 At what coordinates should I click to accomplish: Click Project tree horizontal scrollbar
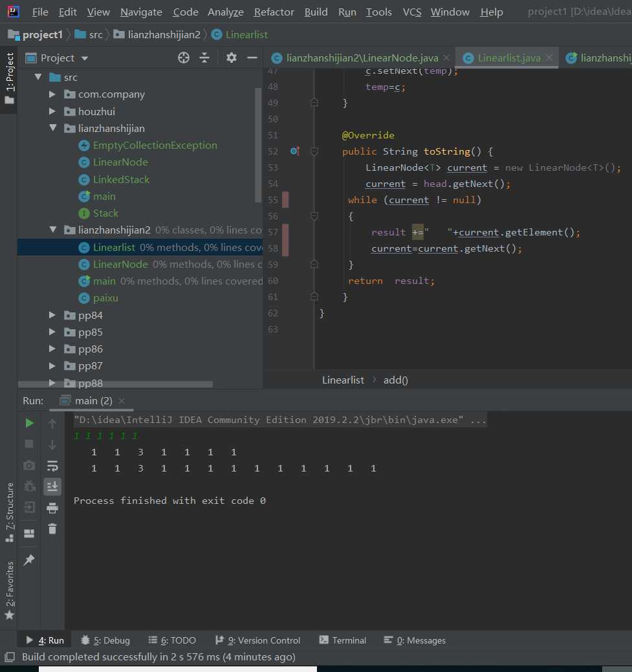click(115, 384)
